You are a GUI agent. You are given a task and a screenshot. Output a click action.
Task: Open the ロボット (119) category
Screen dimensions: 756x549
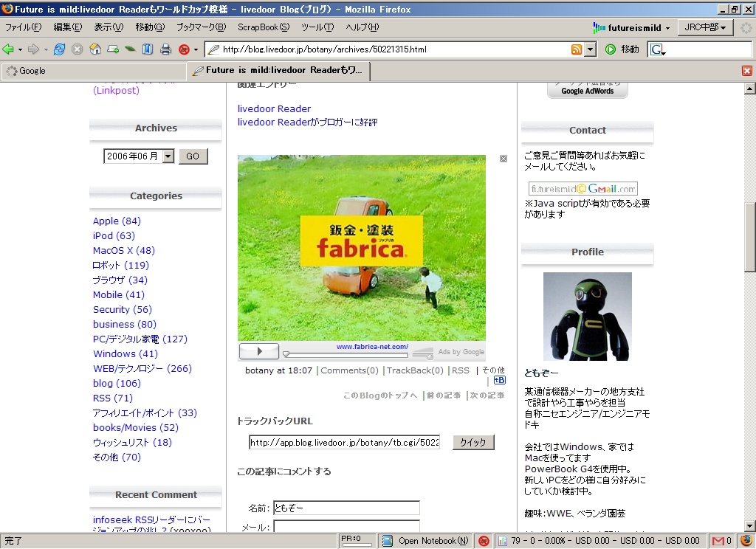coord(120,266)
